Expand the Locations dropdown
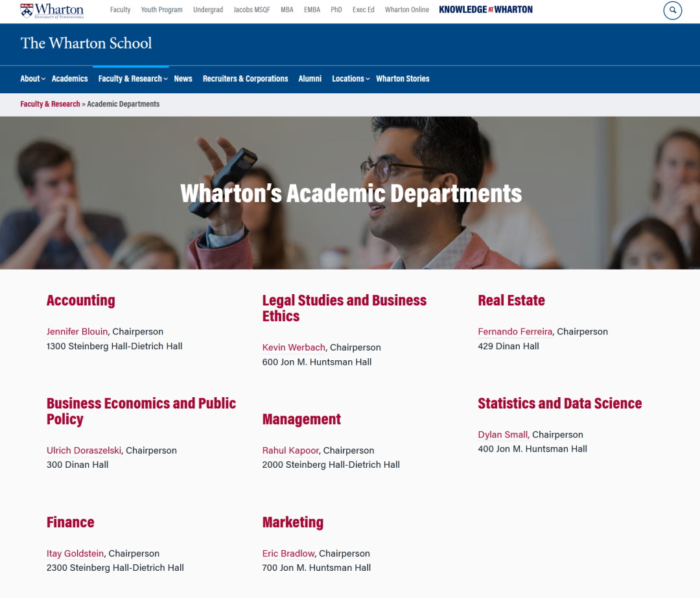700x598 pixels. click(351, 79)
